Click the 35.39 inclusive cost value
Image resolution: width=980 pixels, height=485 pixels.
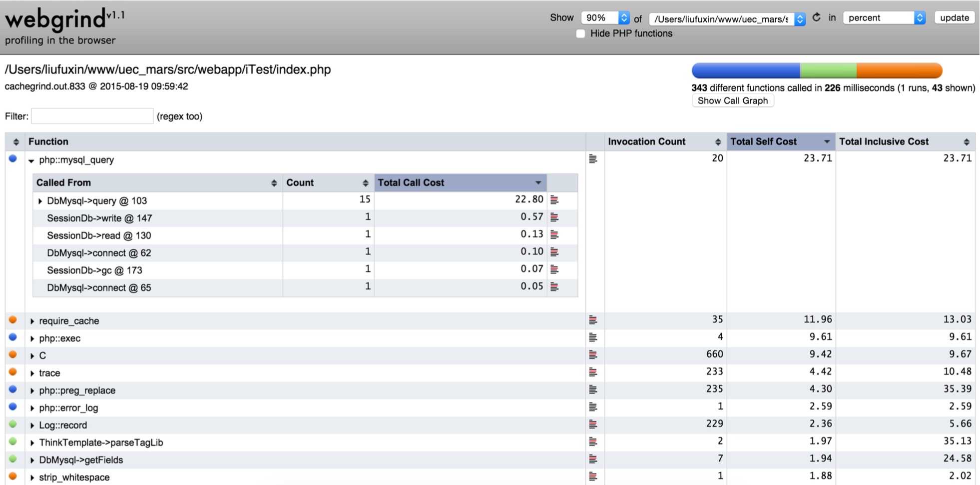tap(957, 388)
